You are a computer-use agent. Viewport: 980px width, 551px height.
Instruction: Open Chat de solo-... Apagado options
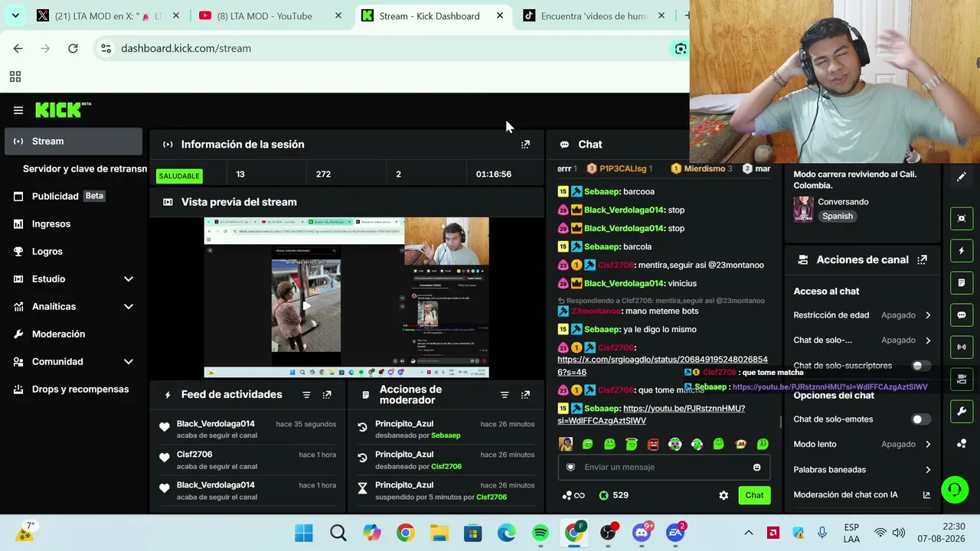[862, 341]
